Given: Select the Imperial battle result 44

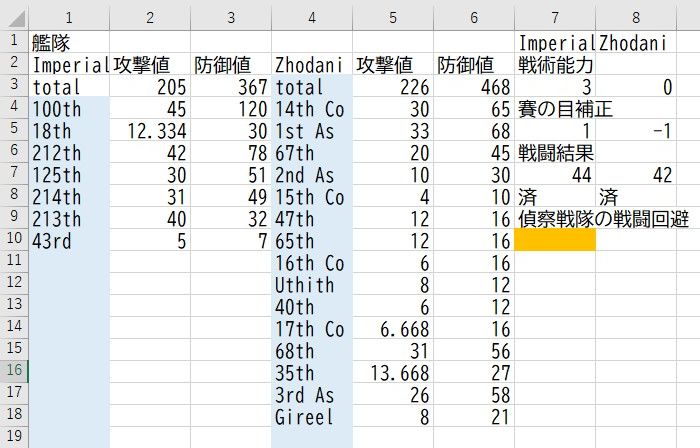Looking at the screenshot, I should [x=555, y=174].
